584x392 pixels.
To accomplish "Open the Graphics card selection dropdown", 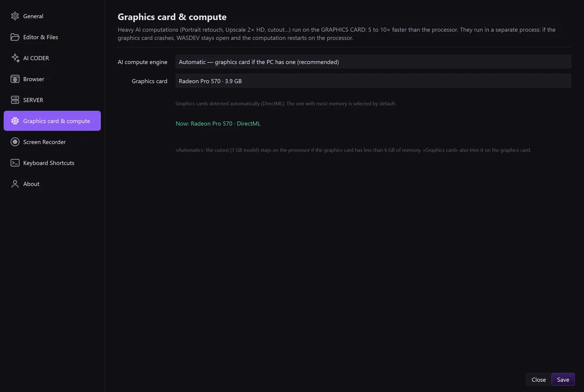I will coord(373,81).
